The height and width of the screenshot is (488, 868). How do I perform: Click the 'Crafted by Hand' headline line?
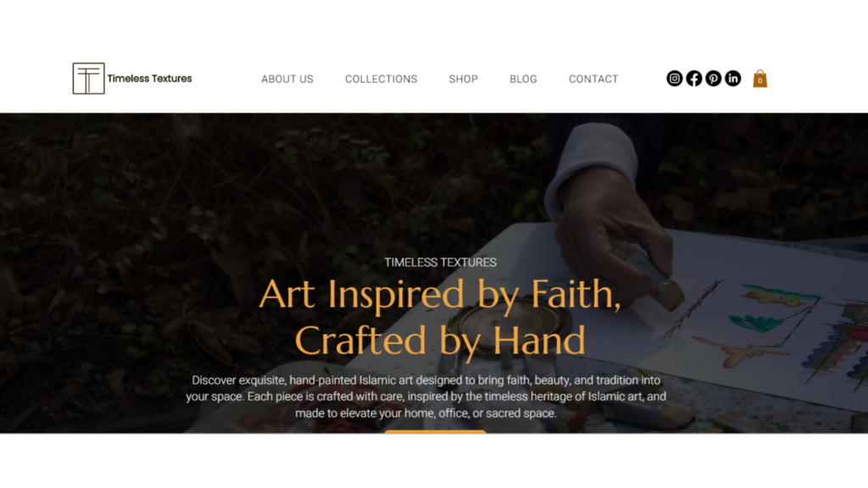tap(440, 341)
